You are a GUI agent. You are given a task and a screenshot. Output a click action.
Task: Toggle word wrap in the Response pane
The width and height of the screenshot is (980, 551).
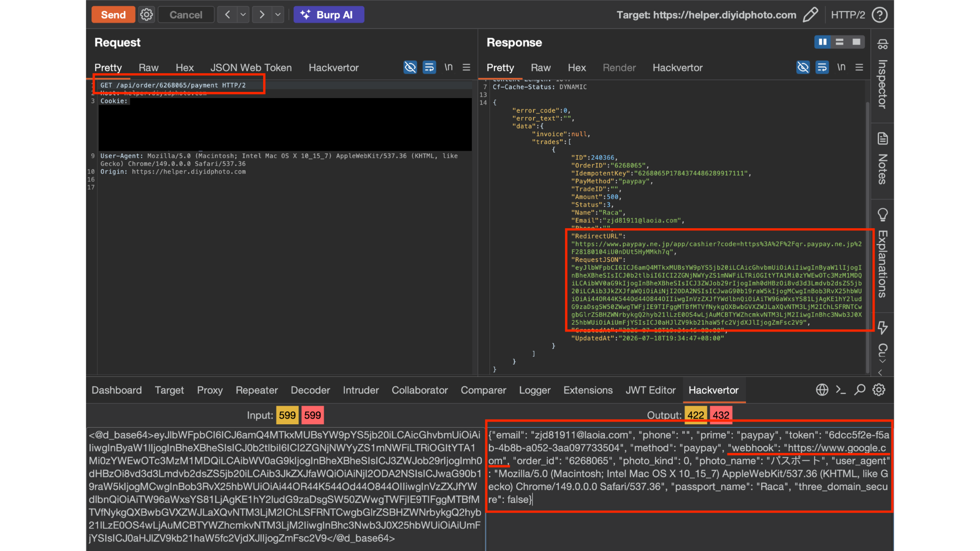pos(822,67)
